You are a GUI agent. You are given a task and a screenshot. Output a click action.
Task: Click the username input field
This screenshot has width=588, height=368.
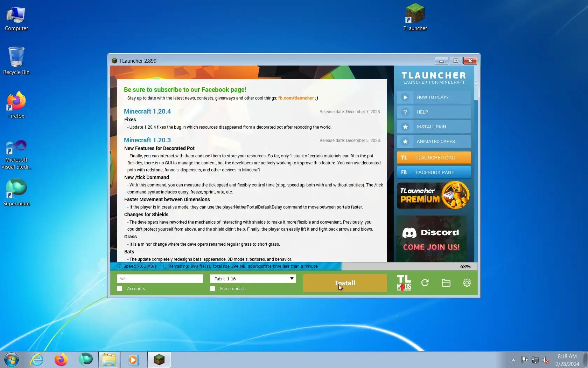[160, 279]
